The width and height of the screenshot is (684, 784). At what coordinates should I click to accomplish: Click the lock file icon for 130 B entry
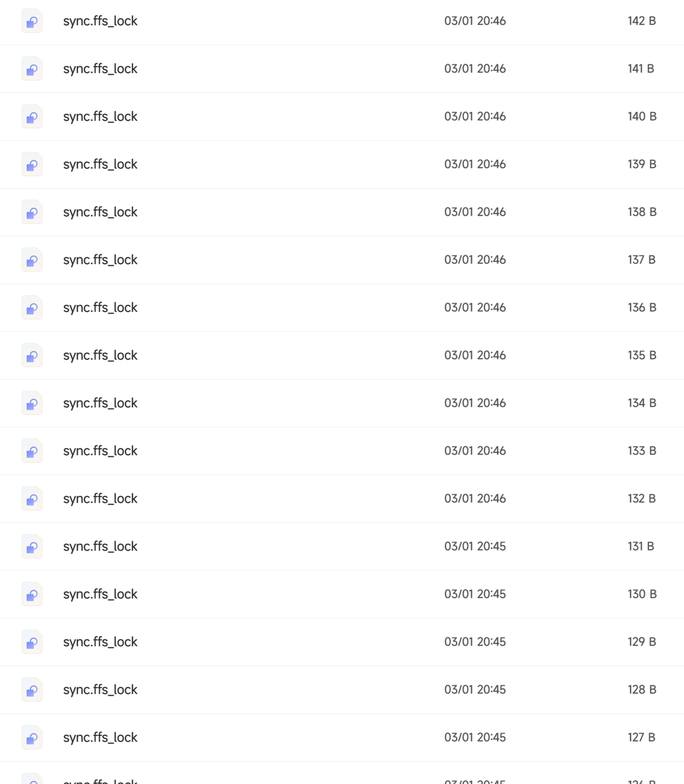click(x=32, y=594)
